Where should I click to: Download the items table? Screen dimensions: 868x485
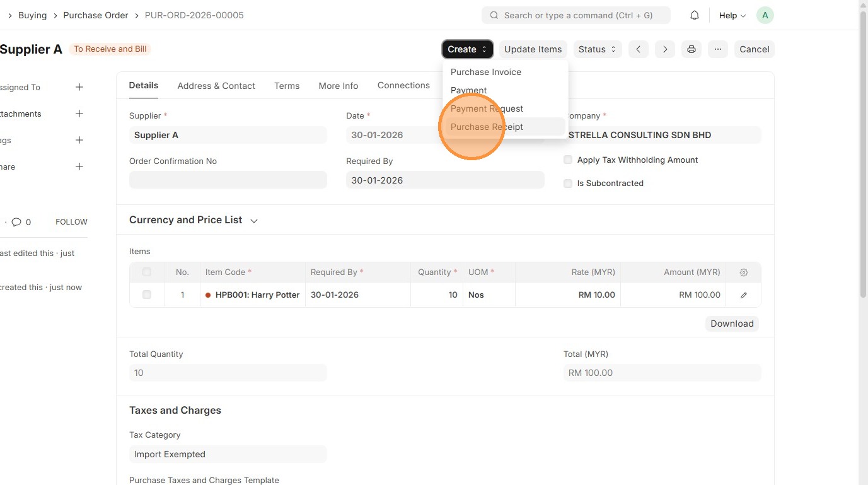pyautogui.click(x=732, y=324)
